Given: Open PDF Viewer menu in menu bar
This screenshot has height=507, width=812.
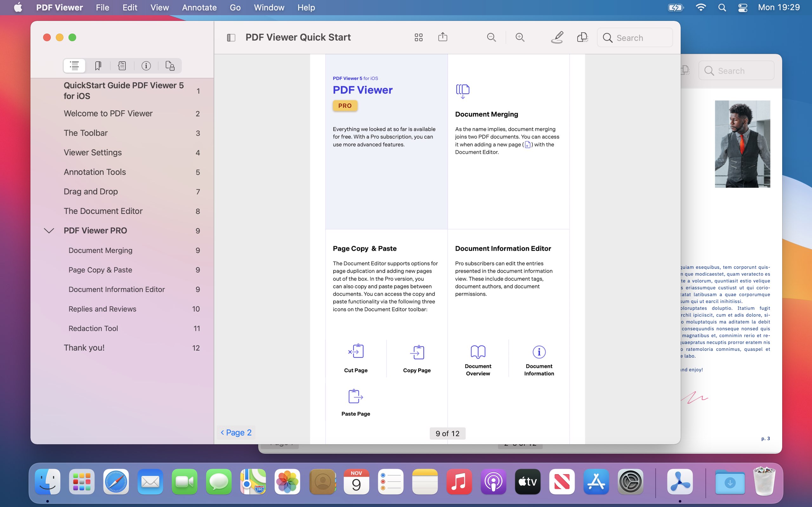Looking at the screenshot, I should click(x=58, y=8).
